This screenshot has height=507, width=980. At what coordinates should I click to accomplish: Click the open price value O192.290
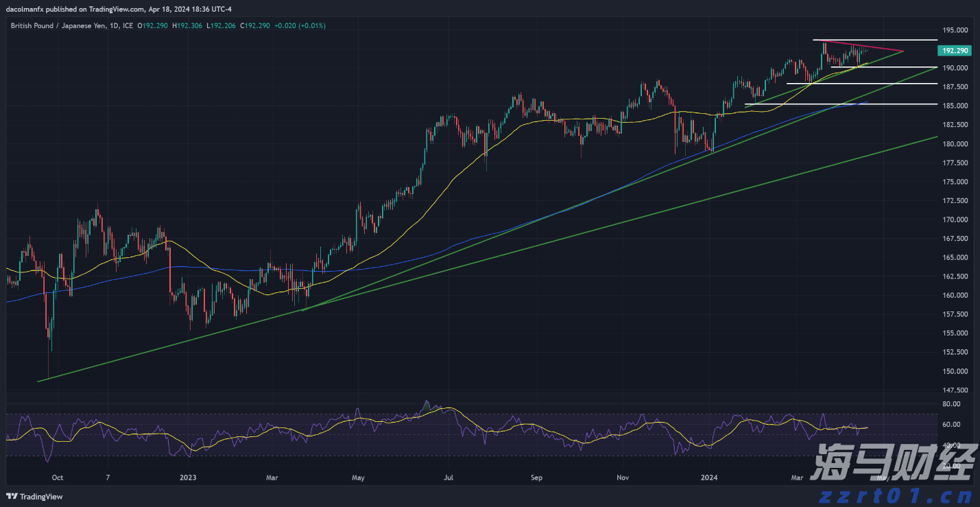[x=154, y=25]
